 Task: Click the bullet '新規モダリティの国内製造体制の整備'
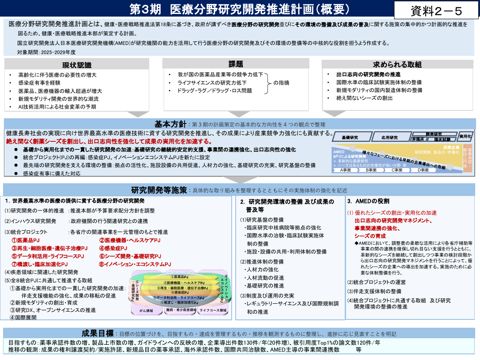pyautogui.click(x=379, y=90)
